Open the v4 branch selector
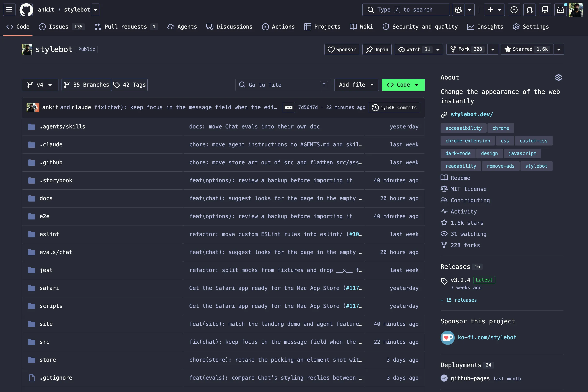This screenshot has height=392, width=588. click(x=40, y=85)
